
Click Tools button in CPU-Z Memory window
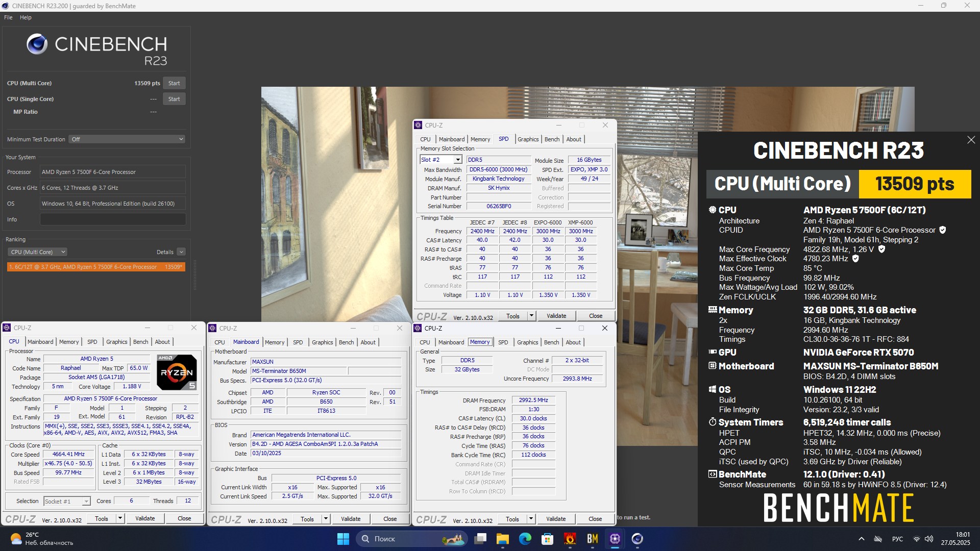pyautogui.click(x=512, y=519)
